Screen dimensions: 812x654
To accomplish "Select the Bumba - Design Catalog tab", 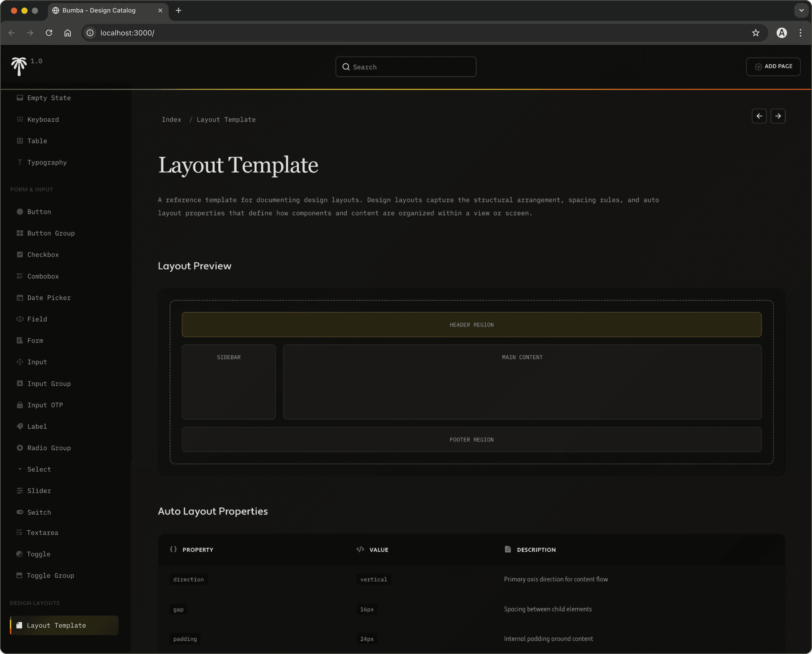I will click(x=99, y=10).
